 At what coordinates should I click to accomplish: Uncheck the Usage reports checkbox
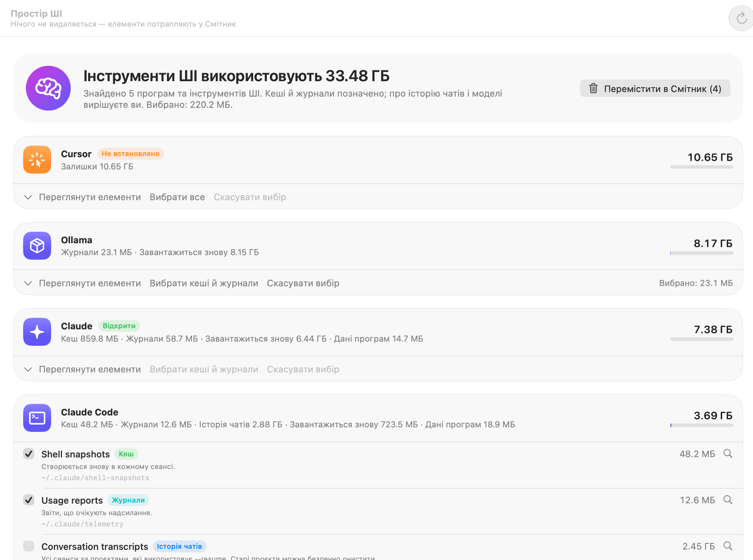(x=29, y=500)
